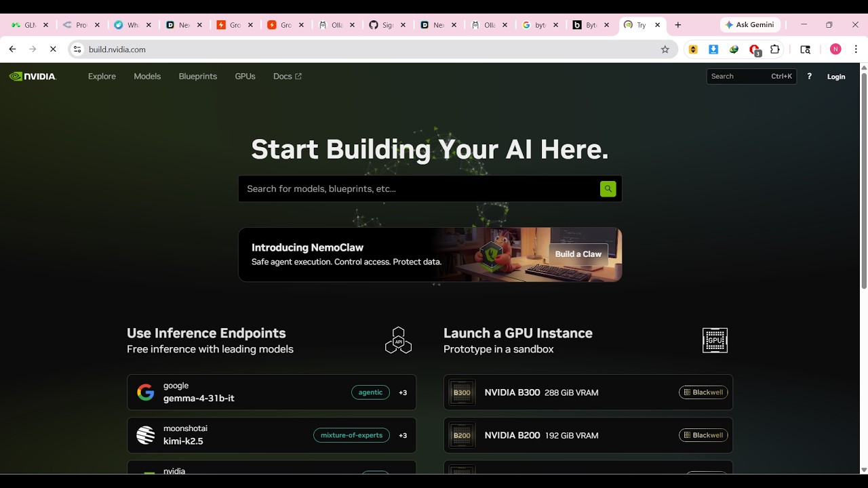868x488 pixels.
Task: Open the gemma-4-31b-it model card
Action: (x=271, y=392)
